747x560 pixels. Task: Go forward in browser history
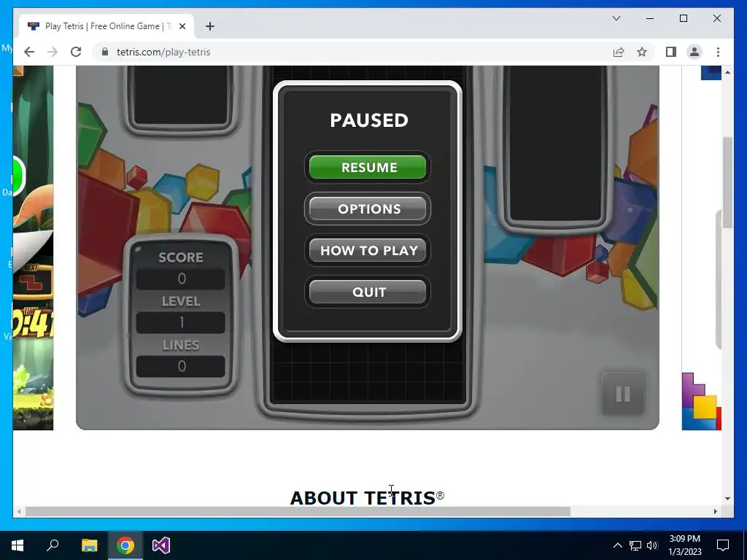click(53, 52)
